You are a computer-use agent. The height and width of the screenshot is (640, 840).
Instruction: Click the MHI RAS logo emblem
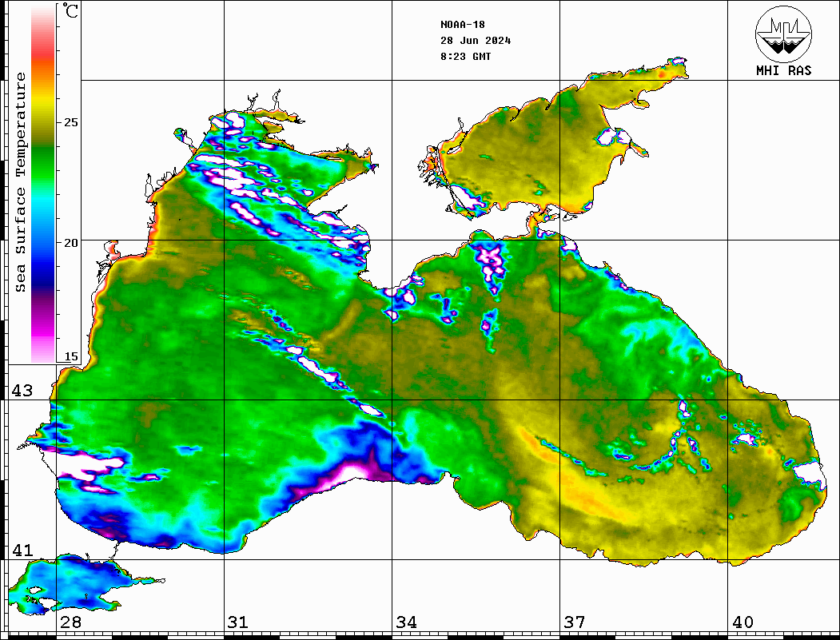(x=783, y=34)
